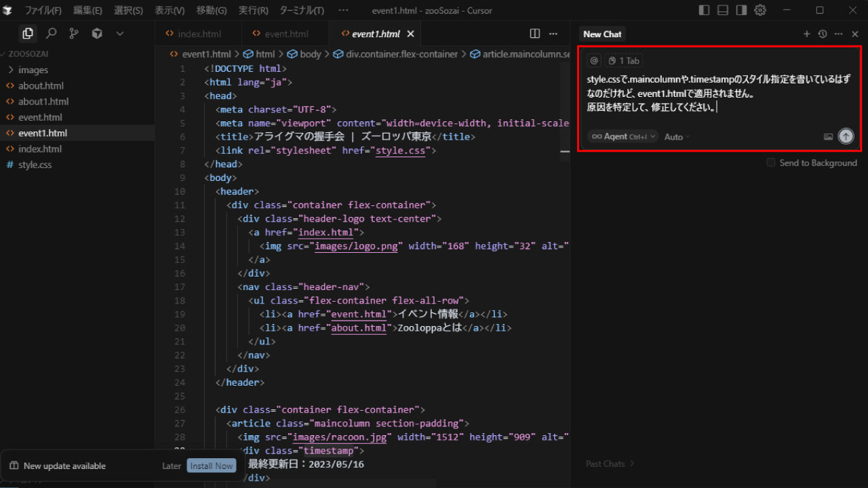Viewport: 868px width, 488px height.
Task: Open the 表示(V) menu
Action: click(x=170, y=10)
